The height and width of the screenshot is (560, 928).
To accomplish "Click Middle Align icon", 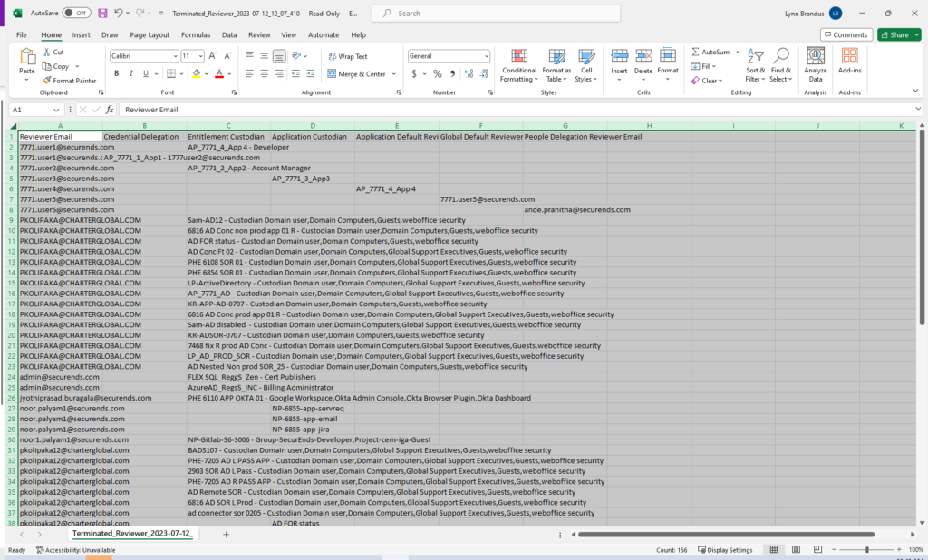I will (x=265, y=55).
